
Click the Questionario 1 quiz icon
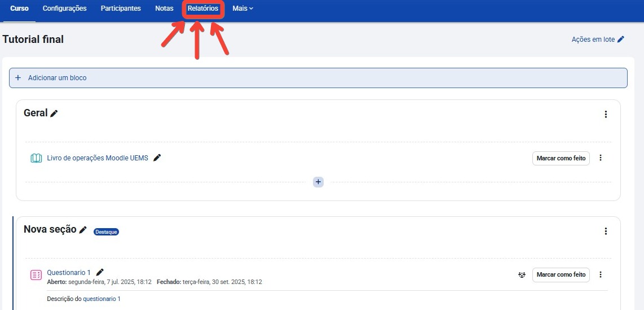(36, 274)
